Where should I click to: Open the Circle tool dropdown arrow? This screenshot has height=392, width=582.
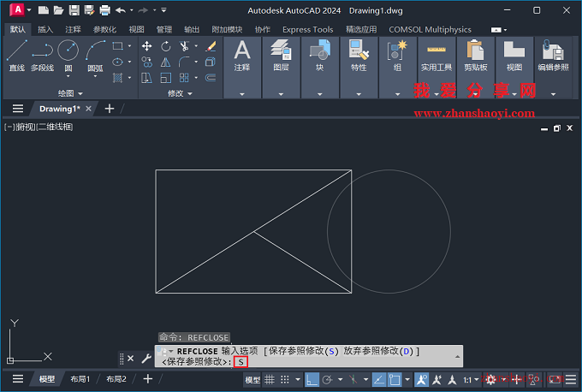pyautogui.click(x=68, y=76)
